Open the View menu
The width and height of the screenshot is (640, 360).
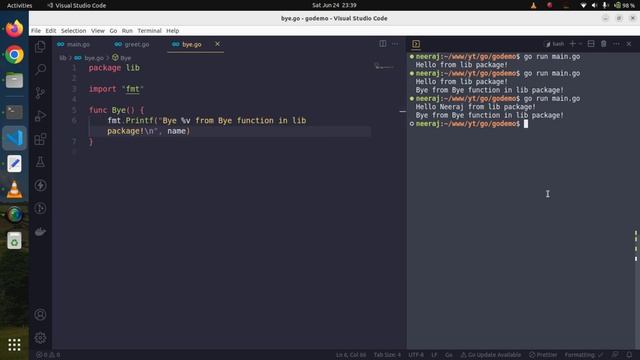98,31
